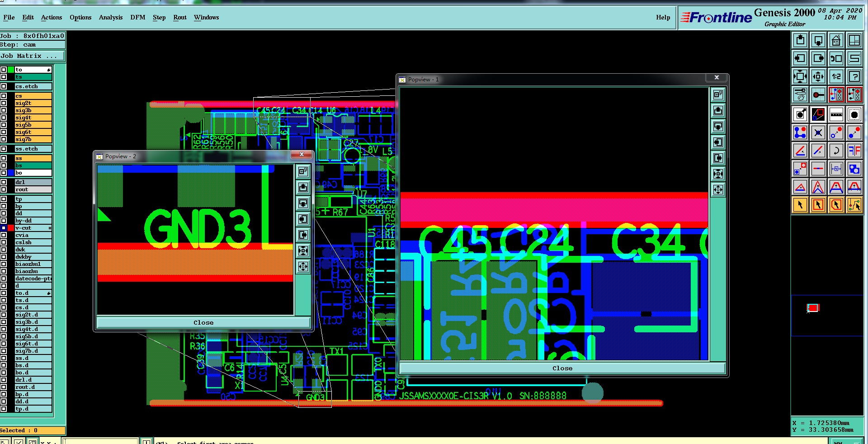Select the cvia layer name

pyautogui.click(x=33, y=235)
